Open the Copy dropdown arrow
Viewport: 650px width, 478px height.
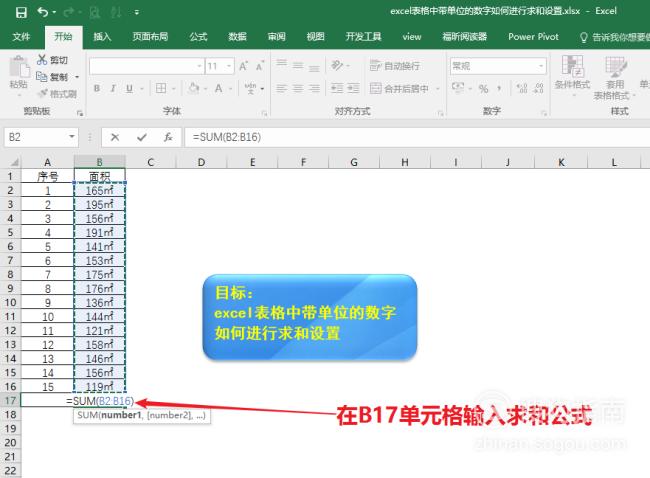(77, 77)
